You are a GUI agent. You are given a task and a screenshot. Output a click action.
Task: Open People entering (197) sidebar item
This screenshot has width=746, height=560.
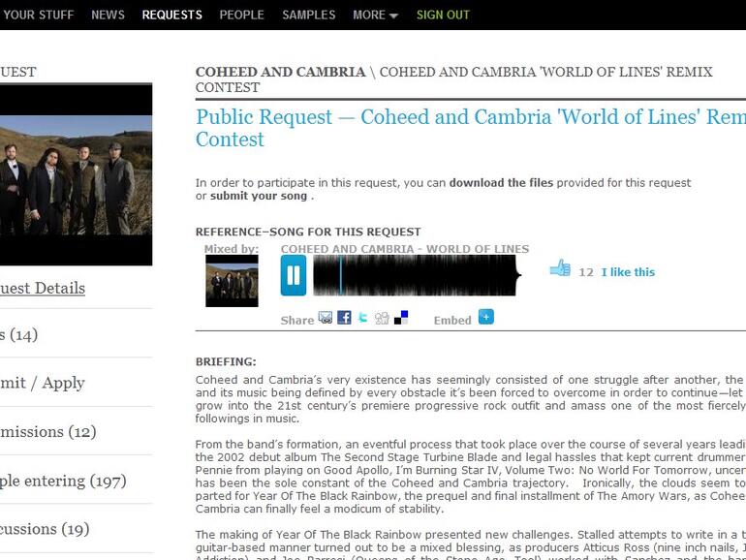63,481
